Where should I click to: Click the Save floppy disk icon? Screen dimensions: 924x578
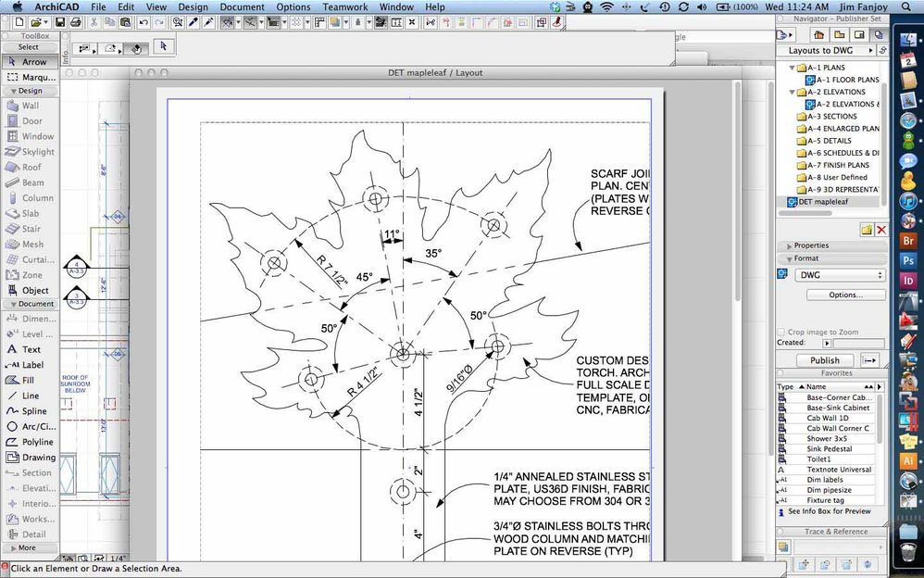(59, 22)
